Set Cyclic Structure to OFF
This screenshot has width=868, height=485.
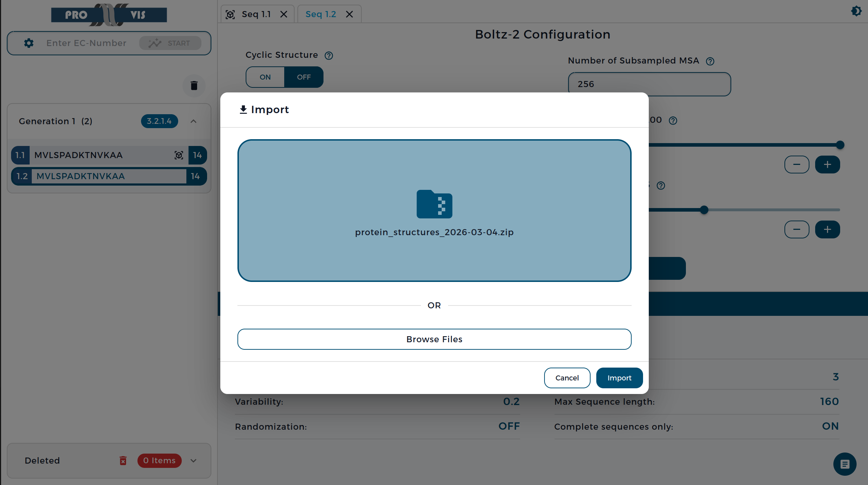click(x=304, y=77)
